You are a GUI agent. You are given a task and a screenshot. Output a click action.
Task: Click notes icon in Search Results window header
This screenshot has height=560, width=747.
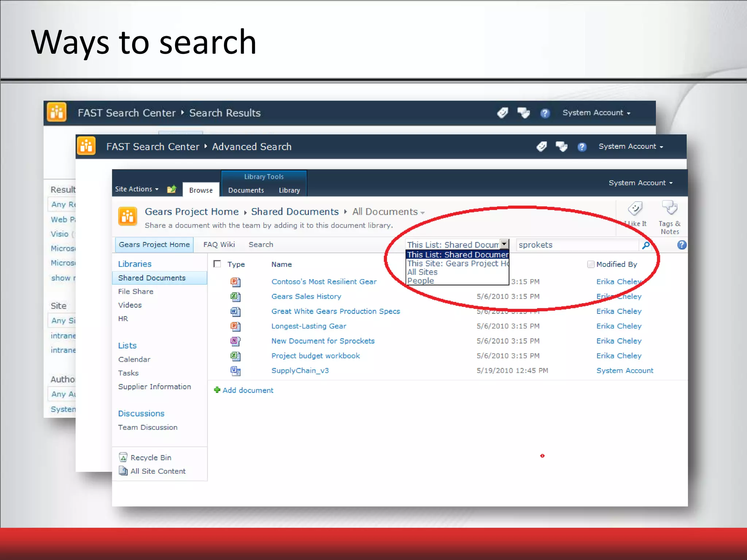[523, 113]
